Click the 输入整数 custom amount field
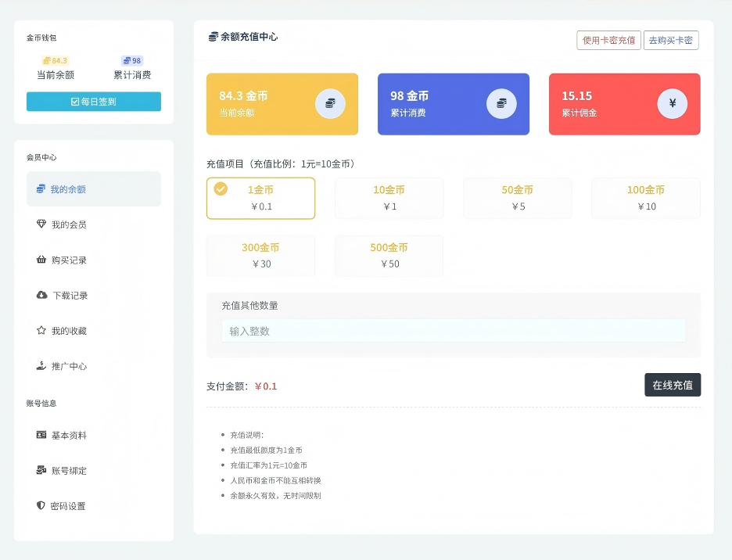This screenshot has width=732, height=560. [452, 331]
